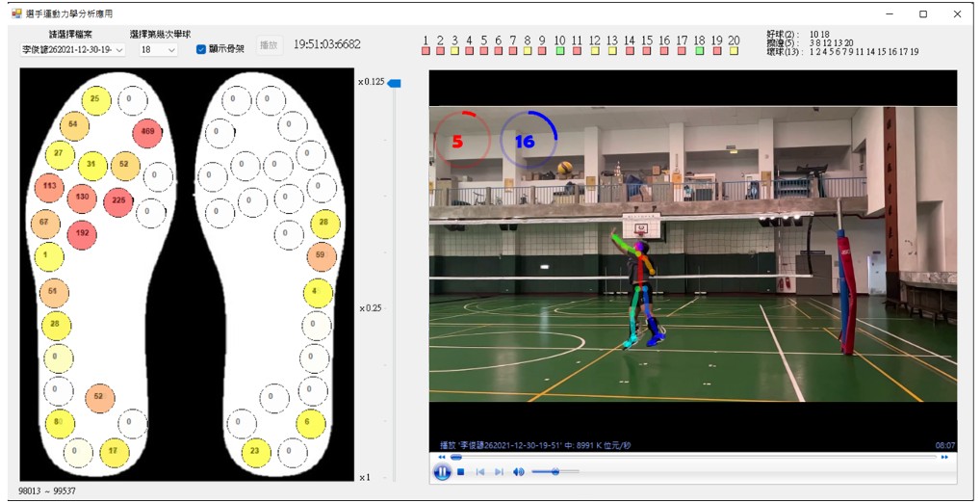The width and height of the screenshot is (980, 503).
Task: Select the green square for serve 10
Action: (x=560, y=51)
